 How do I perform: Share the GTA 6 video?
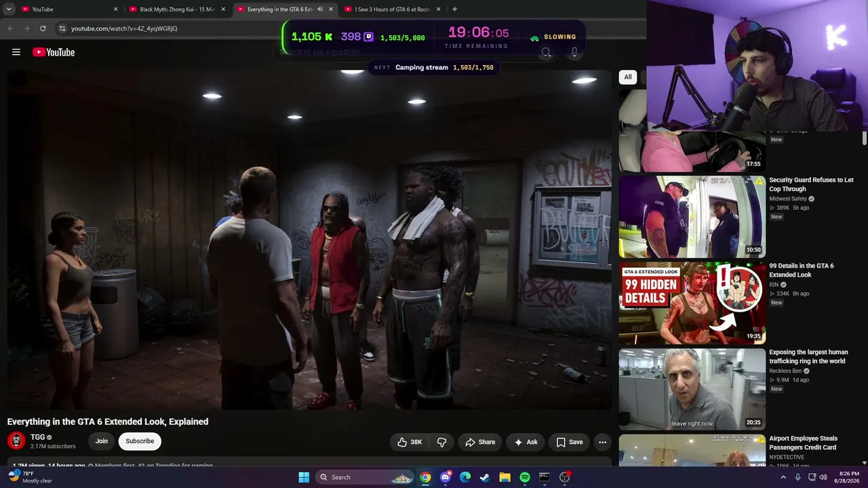click(x=480, y=442)
